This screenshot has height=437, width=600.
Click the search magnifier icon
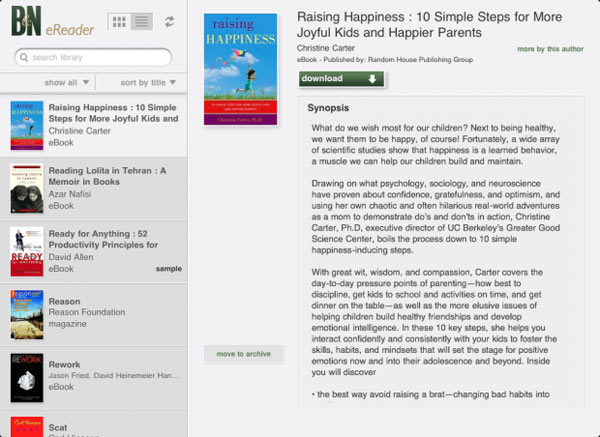pos(24,58)
